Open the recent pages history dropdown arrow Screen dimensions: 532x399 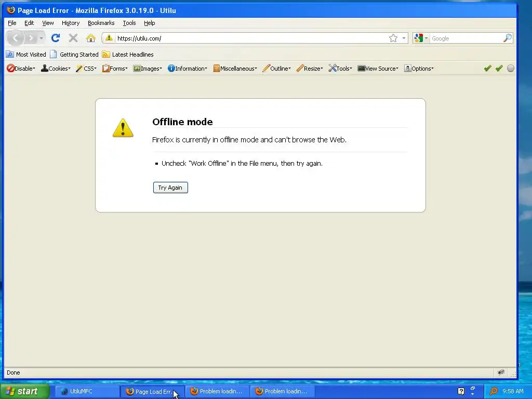click(x=41, y=38)
